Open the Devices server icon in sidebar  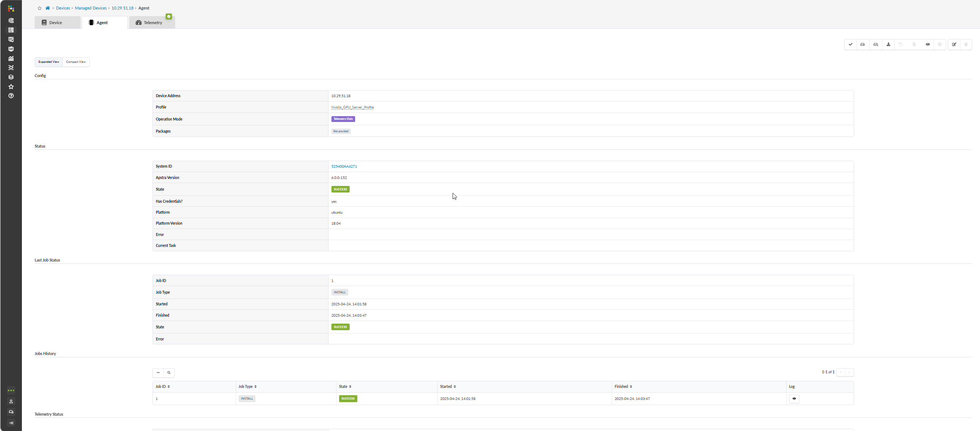(x=11, y=30)
